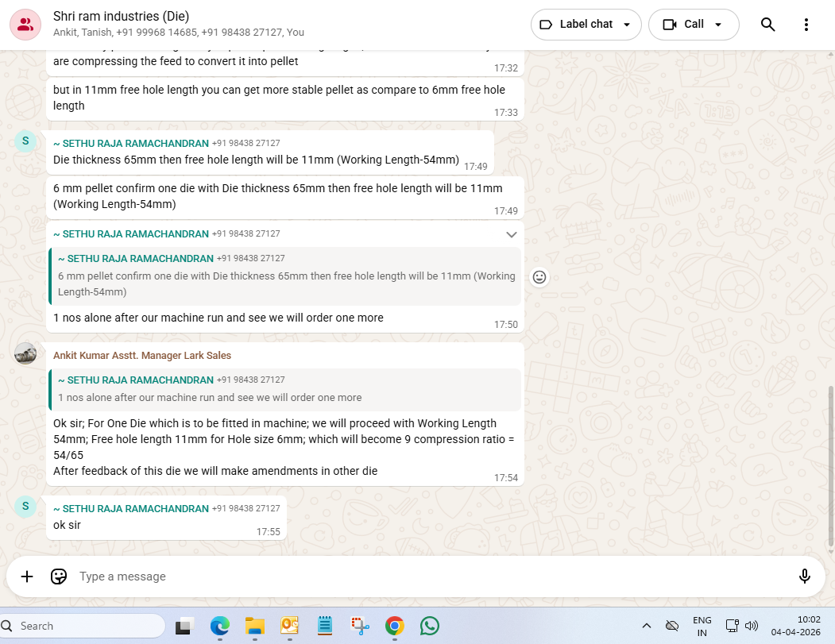Toggle the volume speaker icon in tray

click(752, 626)
